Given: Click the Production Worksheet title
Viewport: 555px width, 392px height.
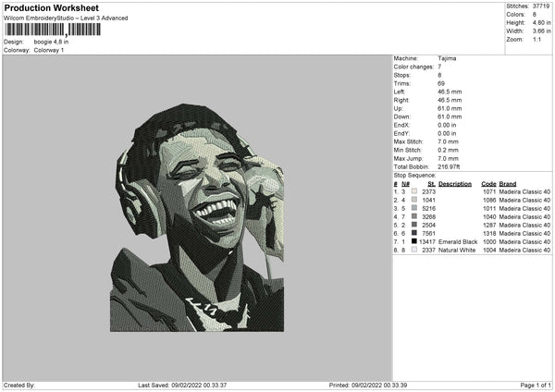Looking at the screenshot, I should pos(51,7).
